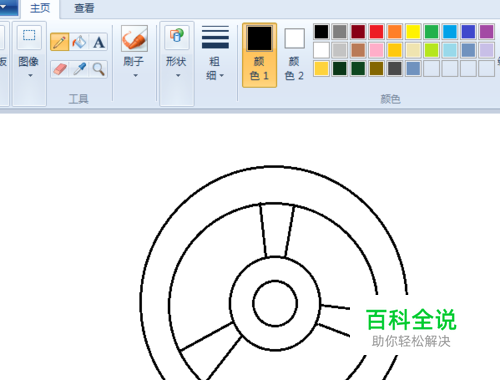Pick the dark red swatch
This screenshot has height=380, width=500.
click(x=358, y=32)
